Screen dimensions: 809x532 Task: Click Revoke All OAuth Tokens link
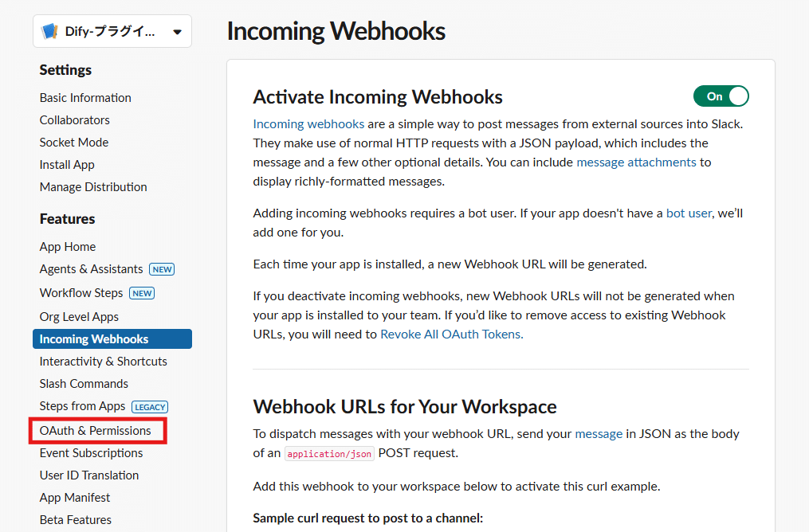451,334
